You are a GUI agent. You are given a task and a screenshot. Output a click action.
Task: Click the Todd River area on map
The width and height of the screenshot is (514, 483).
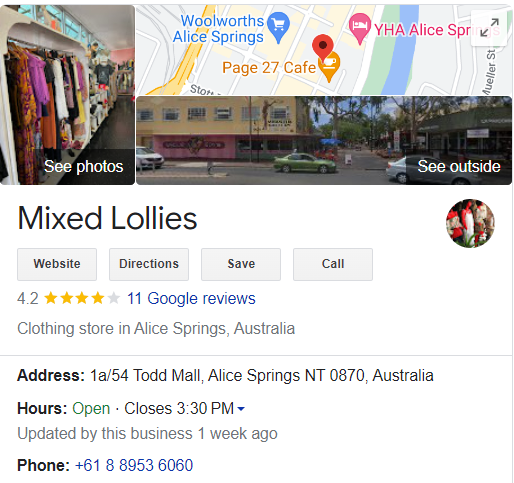click(x=401, y=50)
